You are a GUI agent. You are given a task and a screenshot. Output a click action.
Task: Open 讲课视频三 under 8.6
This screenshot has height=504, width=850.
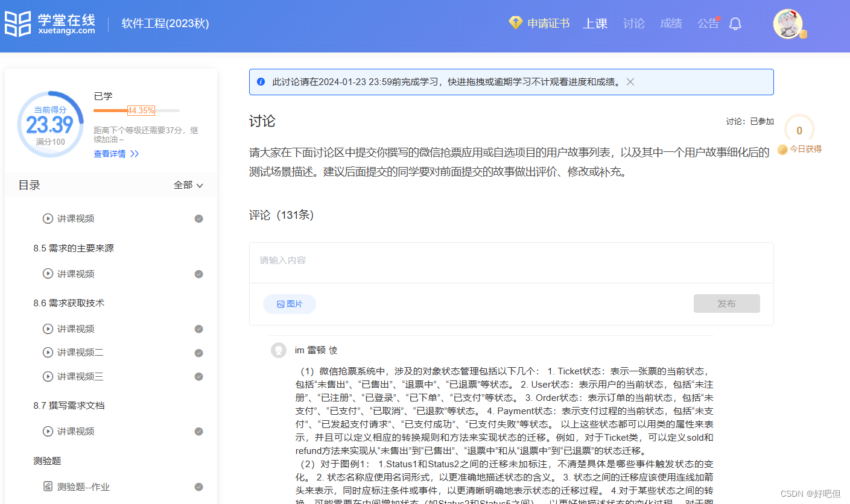pyautogui.click(x=80, y=376)
